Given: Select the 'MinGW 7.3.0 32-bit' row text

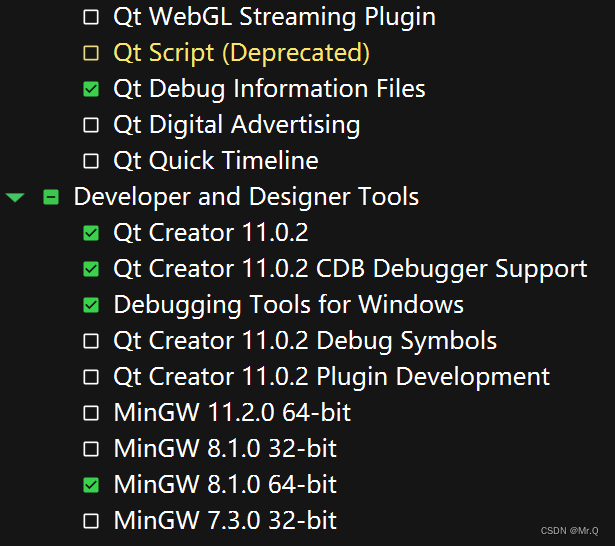Looking at the screenshot, I should coord(225,521).
